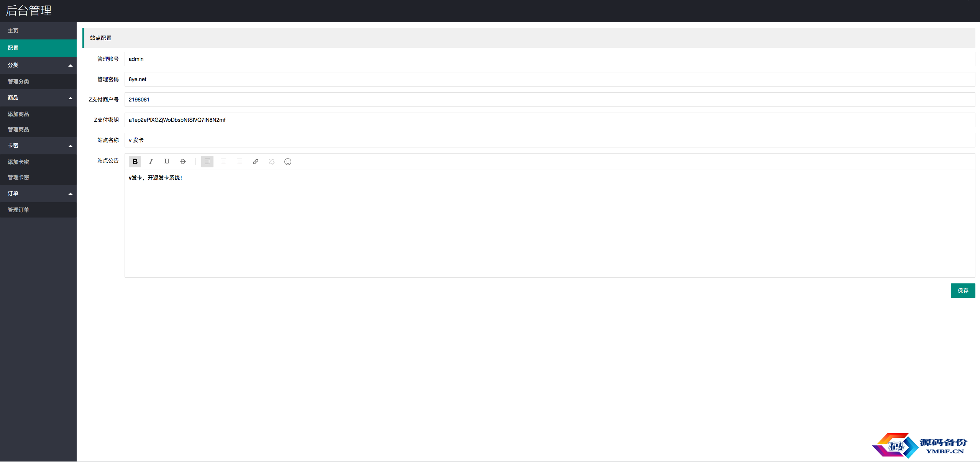Align announcement text to the right

[x=240, y=162]
